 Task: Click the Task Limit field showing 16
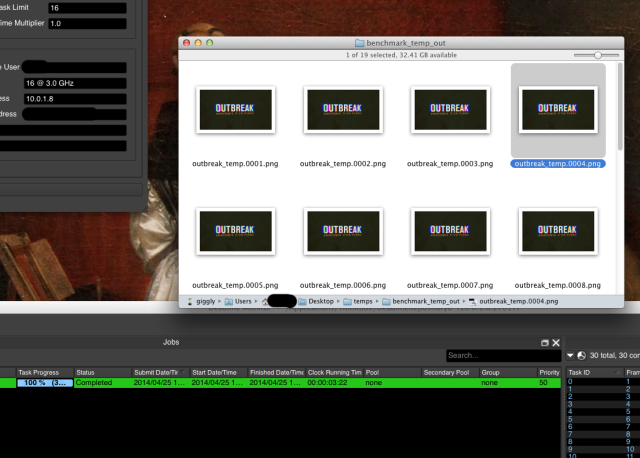[87, 8]
